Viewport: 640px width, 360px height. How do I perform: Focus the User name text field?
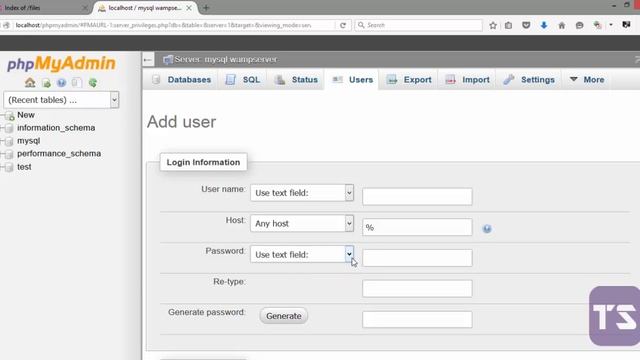pos(417,196)
